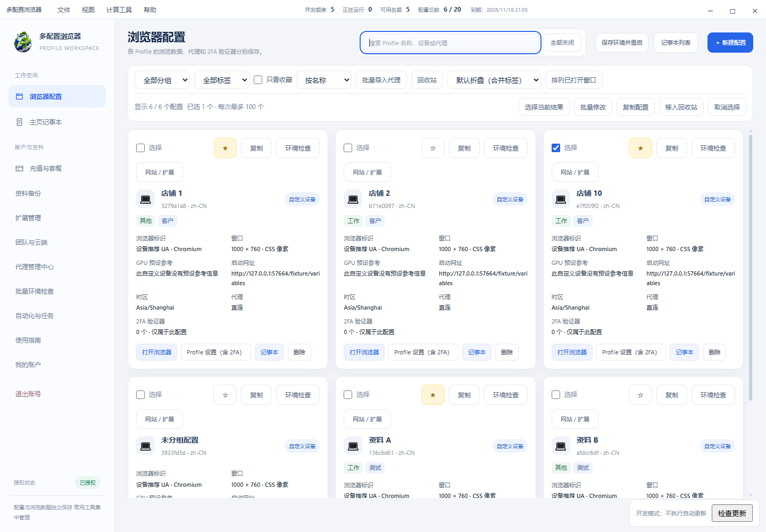Open 浏览器配置 via its sidebar icon
The image size is (766, 532).
click(20, 96)
